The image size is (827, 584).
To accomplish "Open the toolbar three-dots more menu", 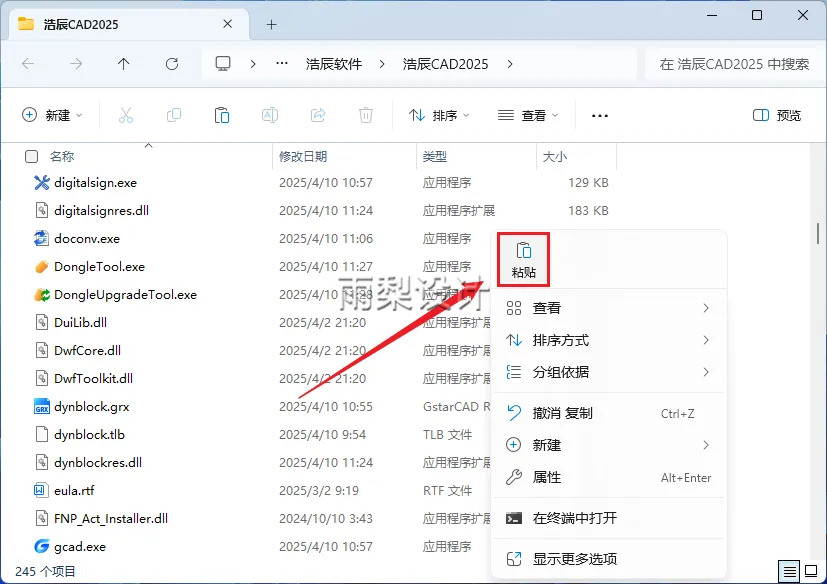I will coord(600,116).
